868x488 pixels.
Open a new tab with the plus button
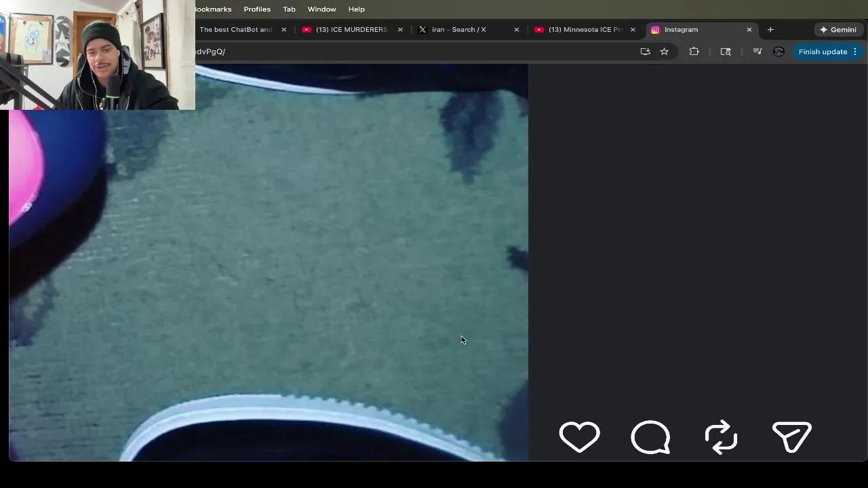point(770,30)
